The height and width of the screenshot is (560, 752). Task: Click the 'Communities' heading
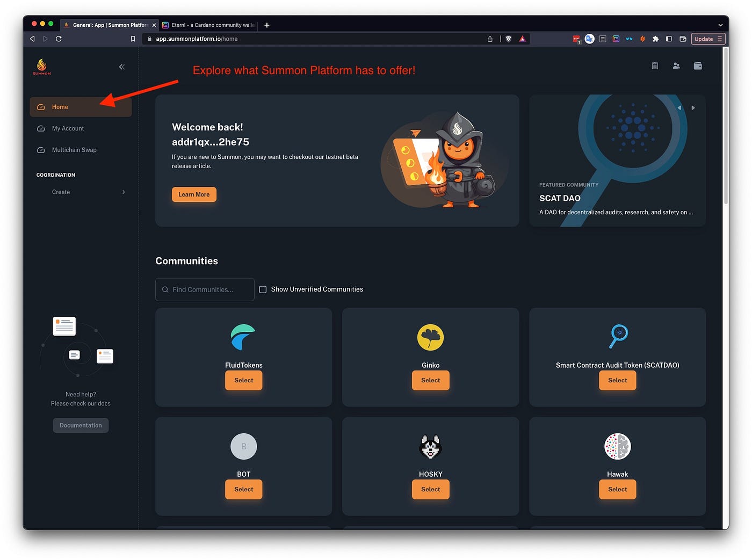tap(186, 261)
